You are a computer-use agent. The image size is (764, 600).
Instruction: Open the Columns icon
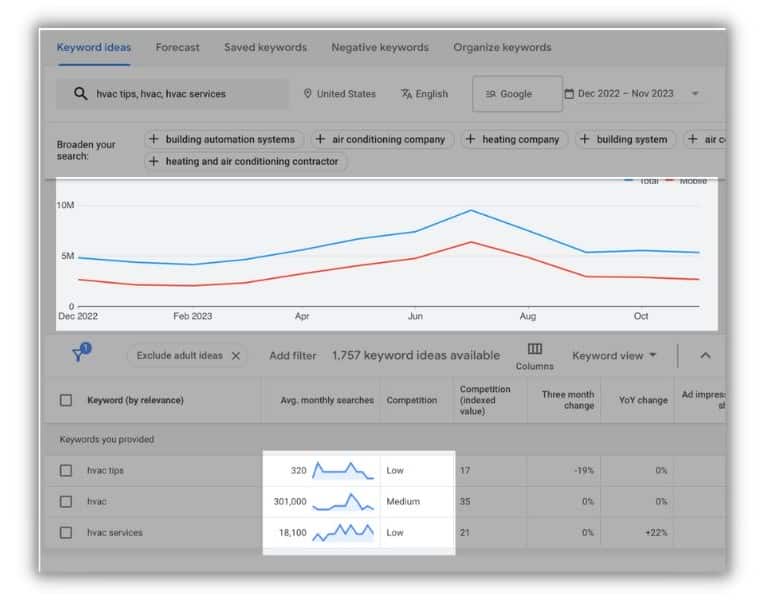pyautogui.click(x=535, y=348)
